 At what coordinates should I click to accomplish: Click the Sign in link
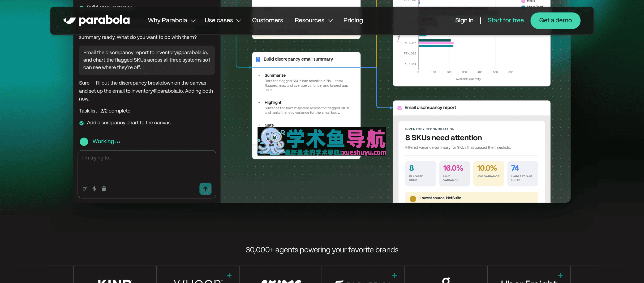464,20
